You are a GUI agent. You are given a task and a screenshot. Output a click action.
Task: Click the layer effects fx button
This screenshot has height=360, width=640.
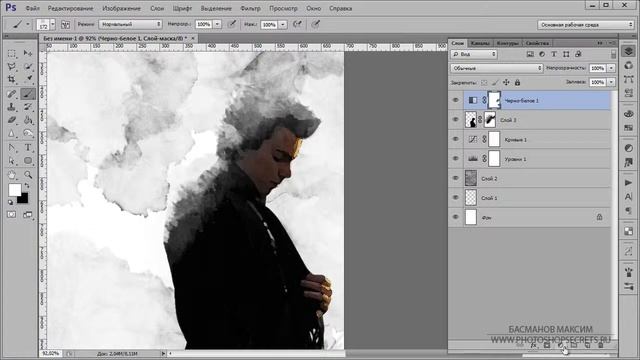(533, 345)
